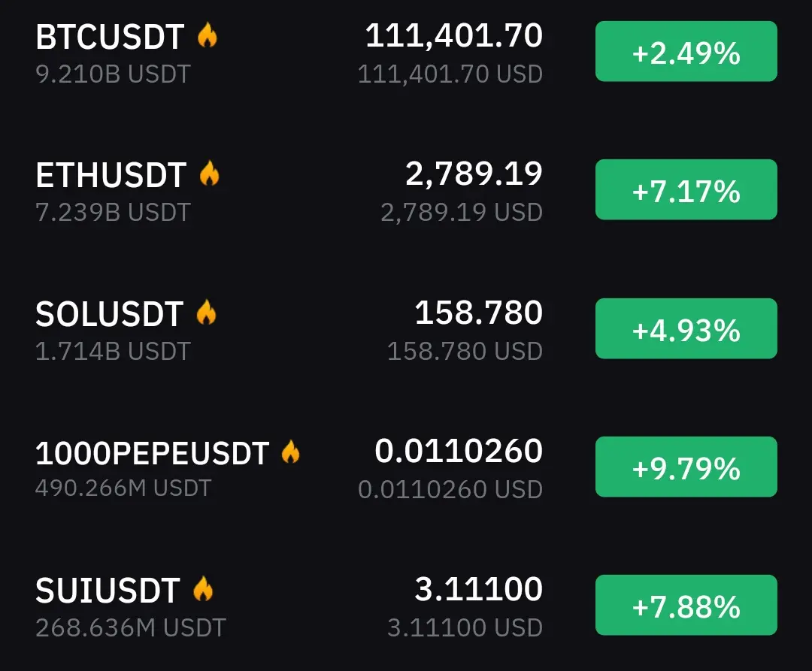Open the BTCUSDT trading pair

[110, 37]
